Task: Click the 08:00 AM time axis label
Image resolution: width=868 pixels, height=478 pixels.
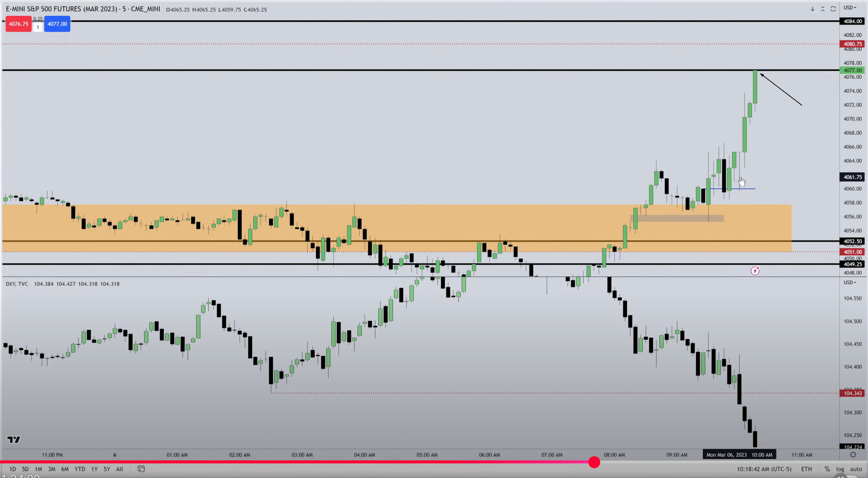Action: pos(614,455)
